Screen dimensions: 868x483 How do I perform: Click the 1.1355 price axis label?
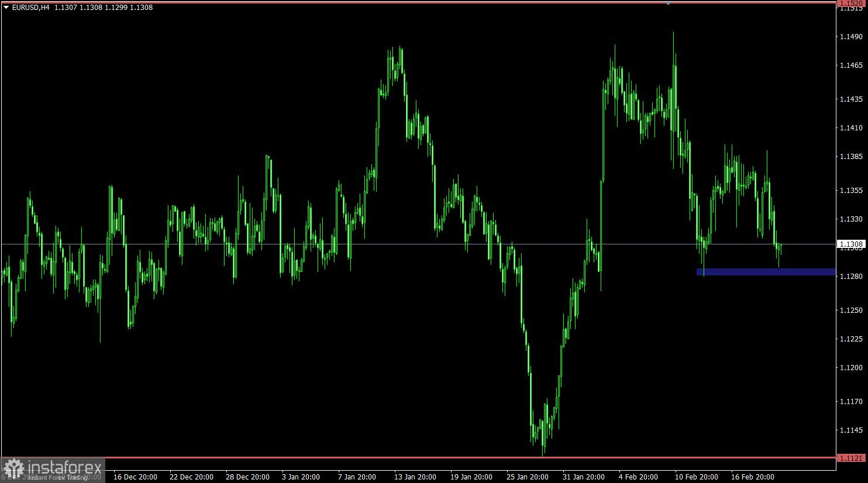pos(851,190)
